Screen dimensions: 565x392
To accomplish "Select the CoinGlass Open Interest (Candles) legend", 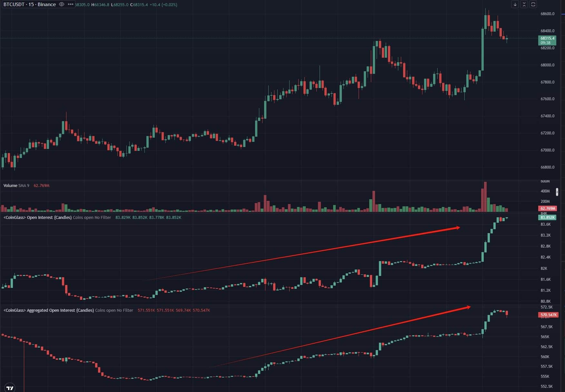I will 57,217.
